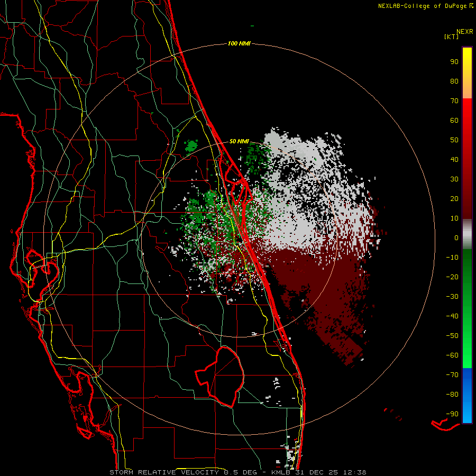The width and height of the screenshot is (476, 476).
Task: Select the positive 10 knot scale label
Action: [454, 218]
